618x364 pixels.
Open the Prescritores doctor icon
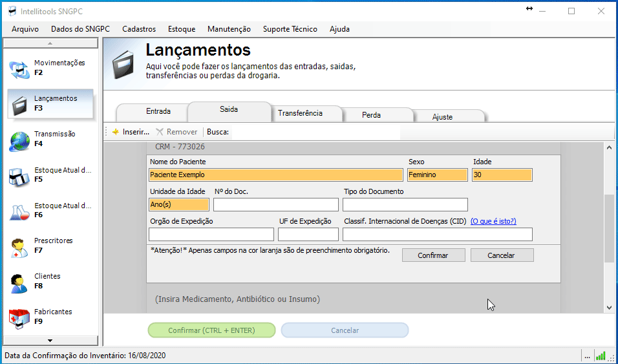point(19,248)
